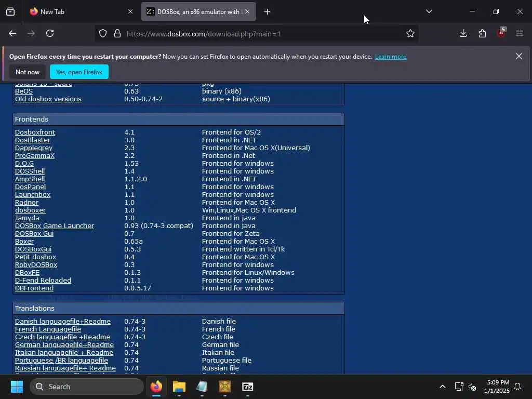This screenshot has width=532, height=399.
Task: Open German languagefile+Readme link
Action: [x=64, y=345]
